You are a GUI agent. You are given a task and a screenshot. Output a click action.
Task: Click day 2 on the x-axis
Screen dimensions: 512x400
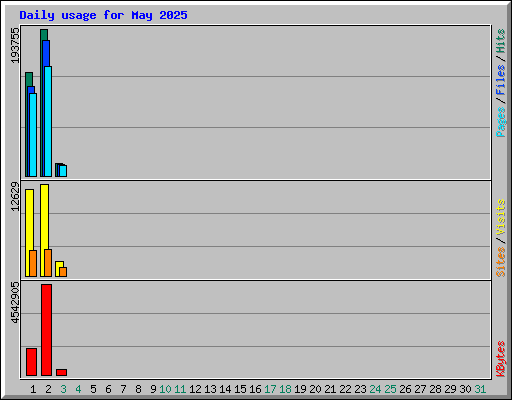pos(48,389)
